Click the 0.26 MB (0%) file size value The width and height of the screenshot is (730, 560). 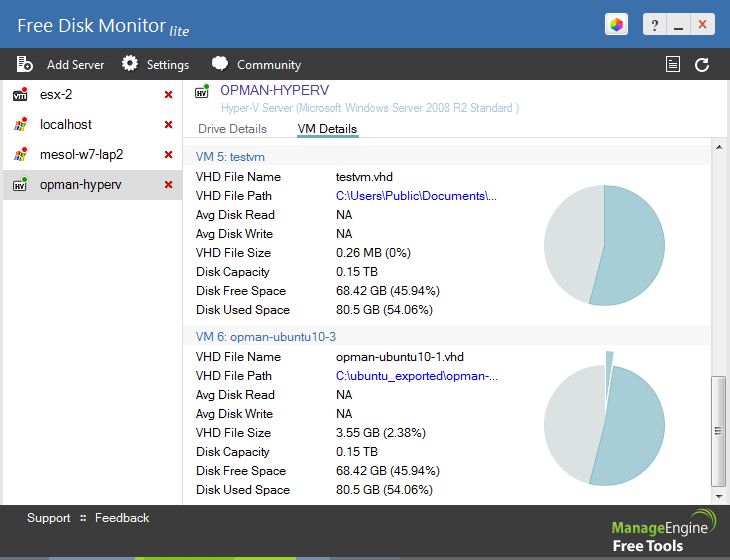click(x=373, y=253)
